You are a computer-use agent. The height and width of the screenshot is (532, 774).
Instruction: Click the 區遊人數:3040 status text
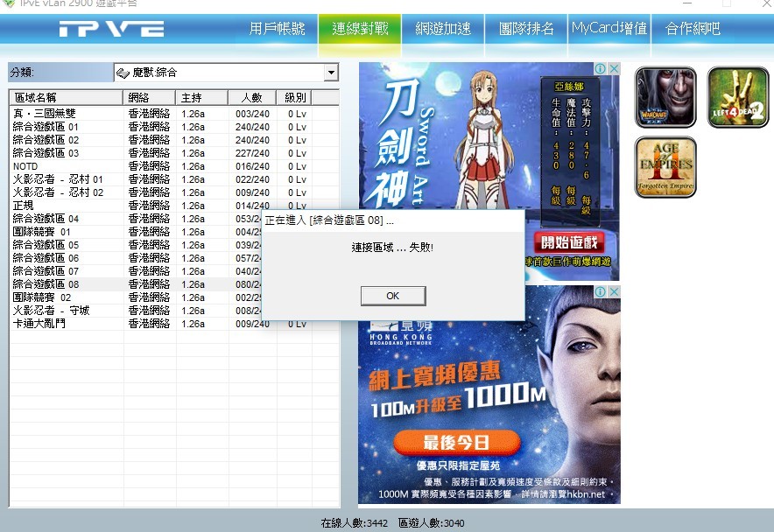(432, 523)
